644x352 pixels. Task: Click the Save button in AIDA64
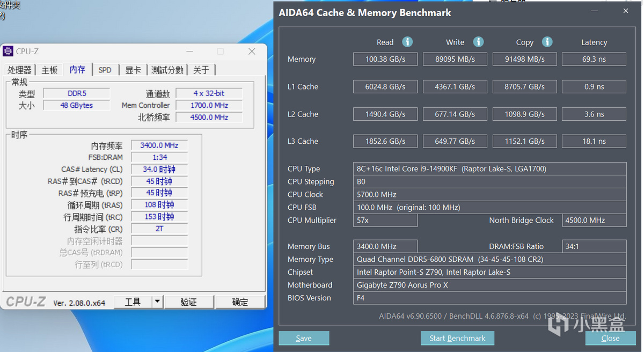pos(304,338)
